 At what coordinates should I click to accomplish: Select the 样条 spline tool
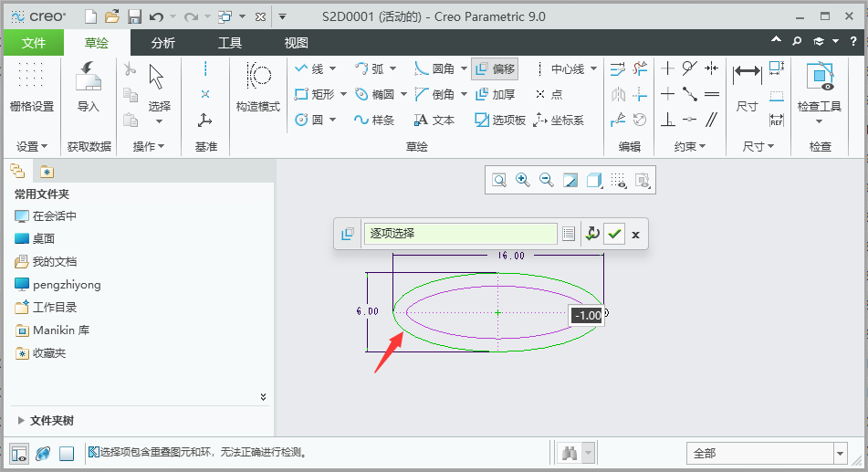(374, 120)
